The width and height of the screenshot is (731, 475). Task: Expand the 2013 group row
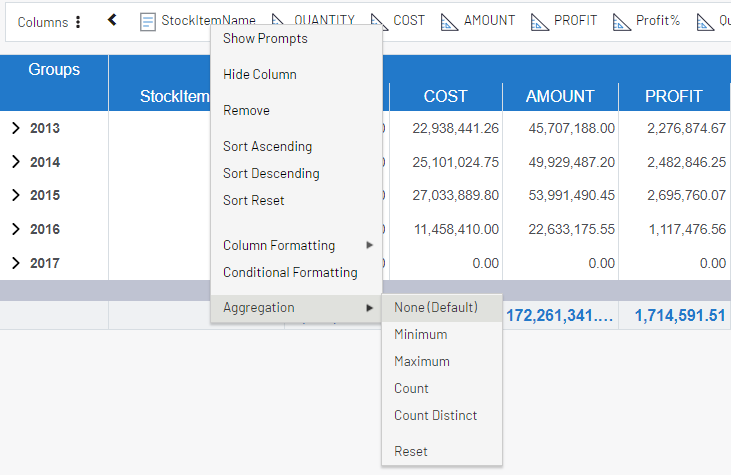pyautogui.click(x=15, y=128)
